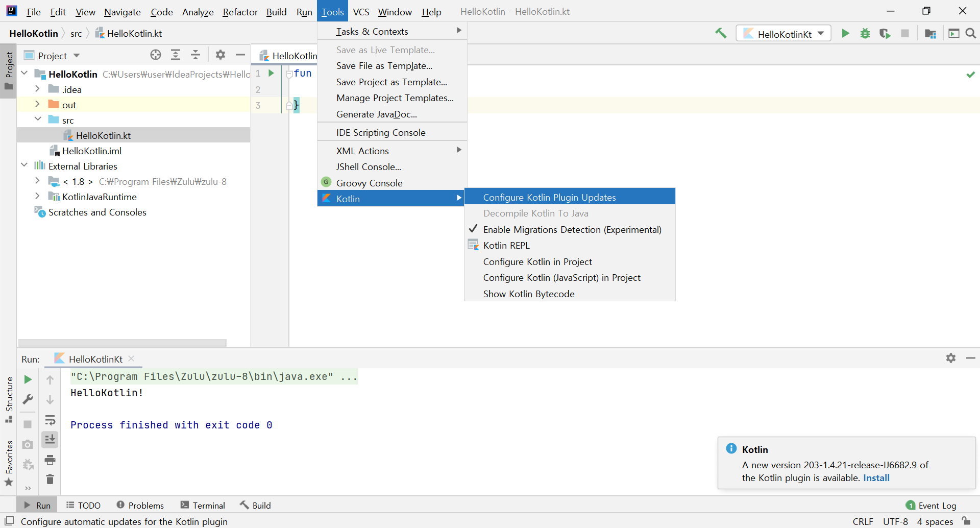This screenshot has width=980, height=528.
Task: Click the Project tree horizontal scrollbar
Action: click(x=122, y=343)
